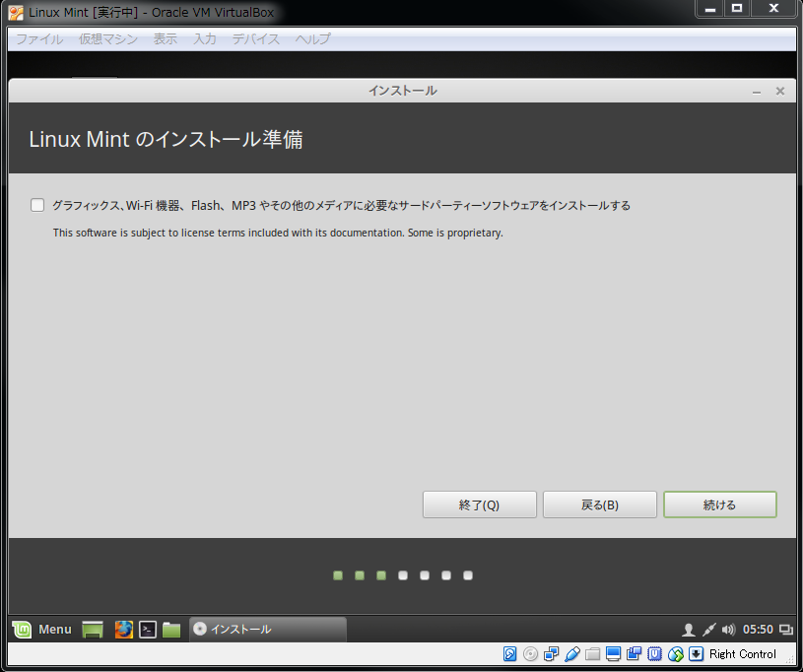Click VirtualBox video capture indicator
Image resolution: width=803 pixels, height=672 pixels.
coord(634,654)
